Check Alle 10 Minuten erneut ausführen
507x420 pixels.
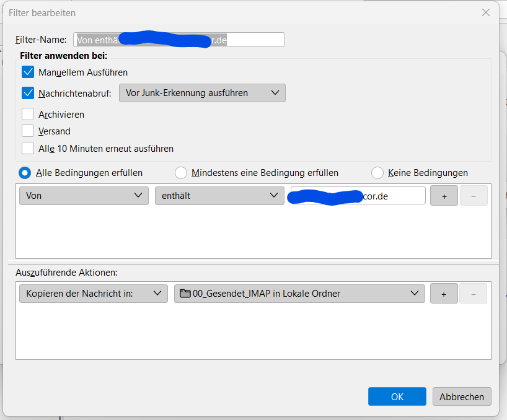(x=28, y=148)
